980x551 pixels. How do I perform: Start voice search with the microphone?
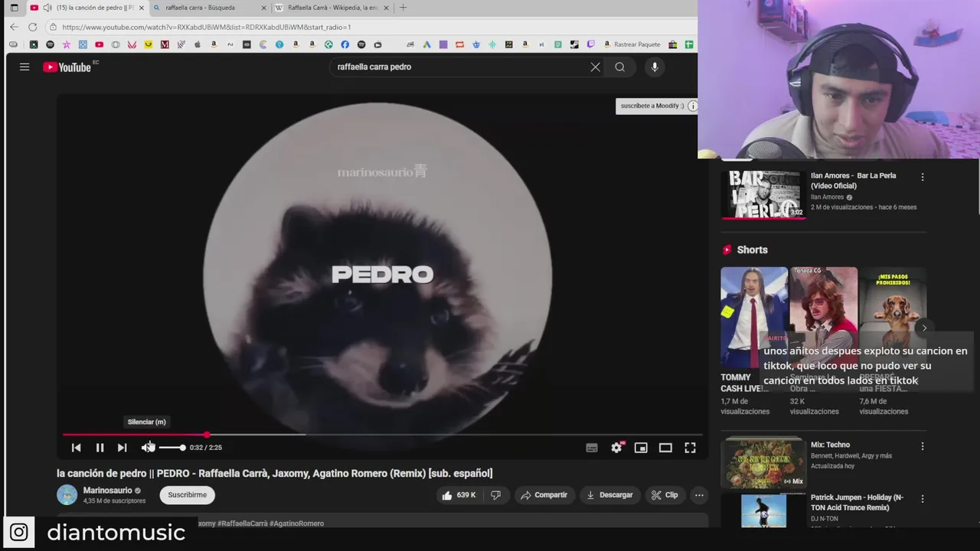(655, 67)
